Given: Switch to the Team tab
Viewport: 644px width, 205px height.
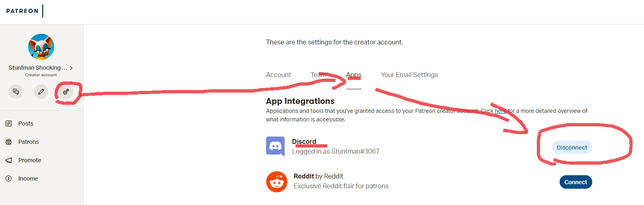Looking at the screenshot, I should (x=318, y=75).
